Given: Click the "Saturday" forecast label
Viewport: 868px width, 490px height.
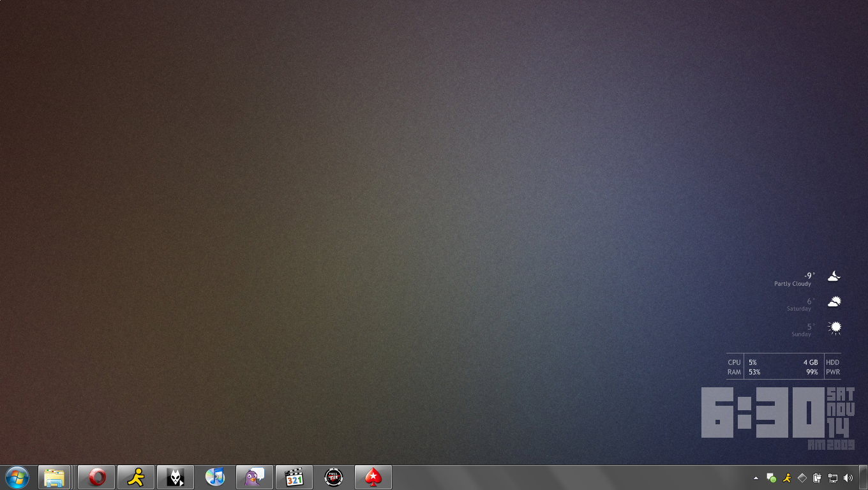Looking at the screenshot, I should [x=799, y=309].
